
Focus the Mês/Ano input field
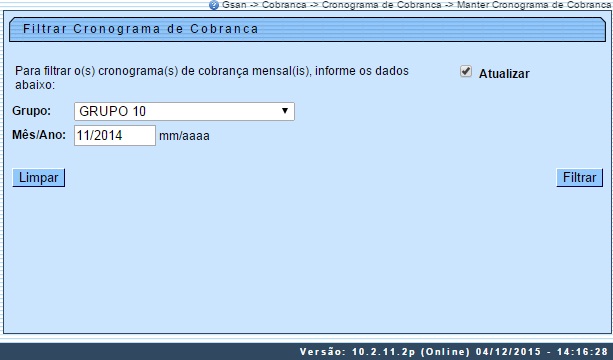pyautogui.click(x=115, y=135)
